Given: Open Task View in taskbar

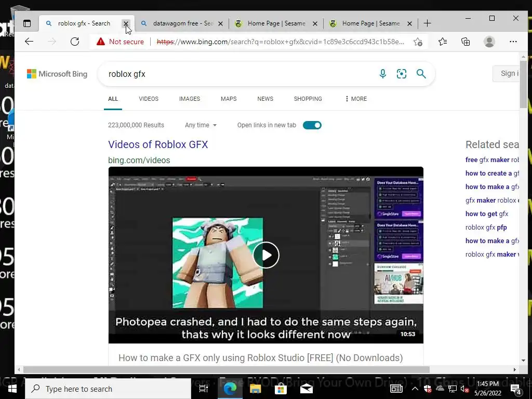Looking at the screenshot, I should pos(203,389).
